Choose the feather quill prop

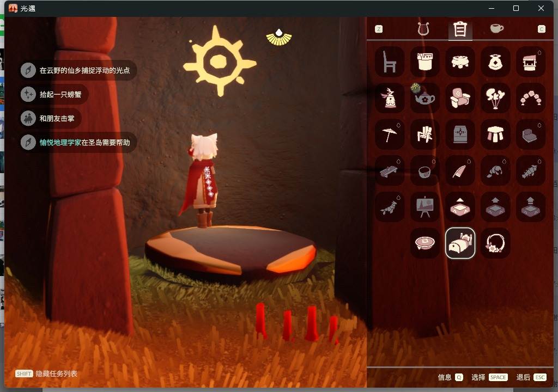[460, 170]
